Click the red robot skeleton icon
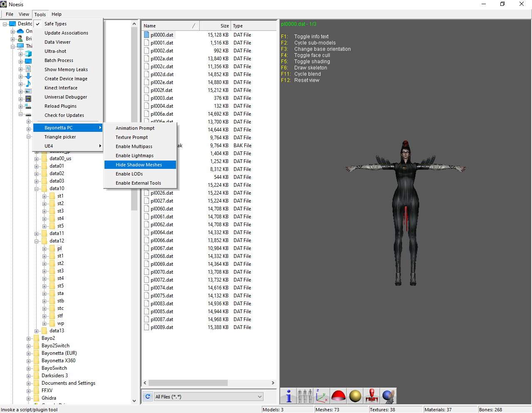The height and width of the screenshot is (413, 532). tap(372, 396)
